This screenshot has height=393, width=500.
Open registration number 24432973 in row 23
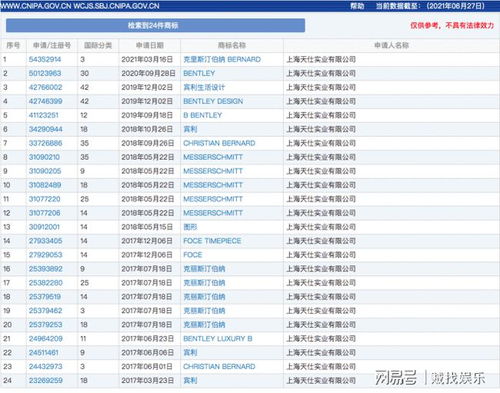pos(45,367)
